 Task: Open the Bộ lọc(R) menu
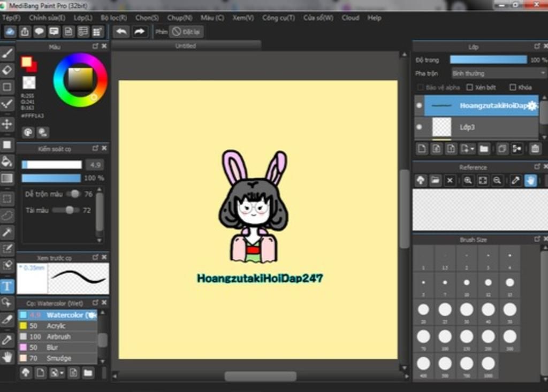tap(113, 18)
